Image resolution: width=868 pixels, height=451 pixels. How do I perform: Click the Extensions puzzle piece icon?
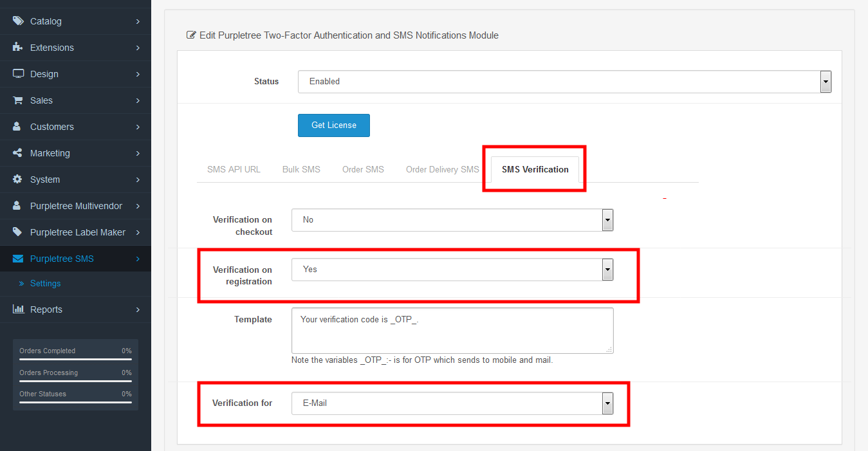[x=18, y=48]
